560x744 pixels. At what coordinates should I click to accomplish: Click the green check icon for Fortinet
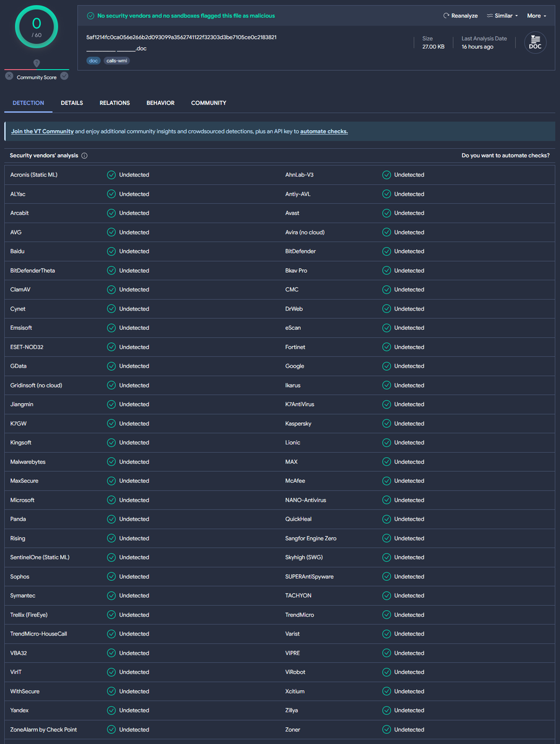tap(386, 347)
